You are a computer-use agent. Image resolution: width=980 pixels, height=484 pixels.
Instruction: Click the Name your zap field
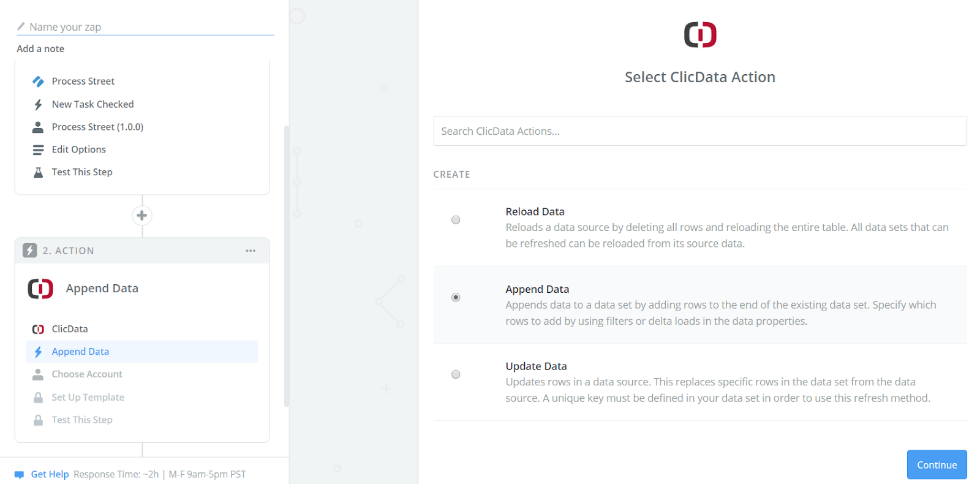click(145, 27)
